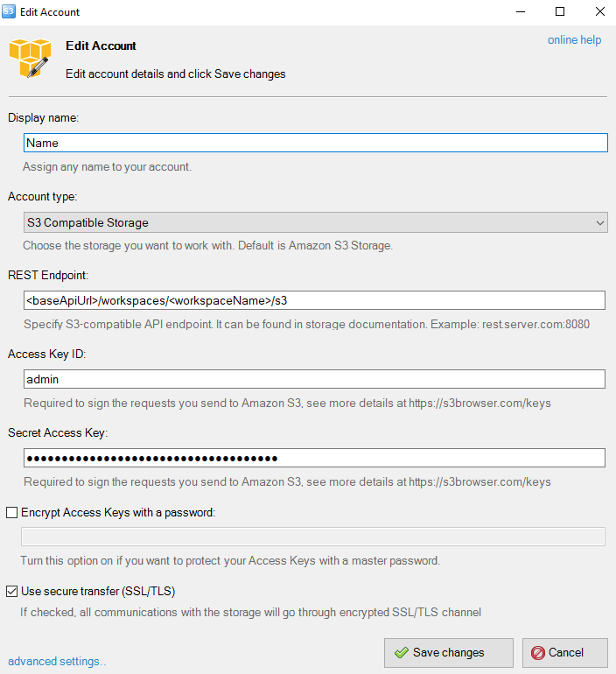Viewport: 616px width, 674px height.
Task: Save changes to the account
Action: [449, 652]
